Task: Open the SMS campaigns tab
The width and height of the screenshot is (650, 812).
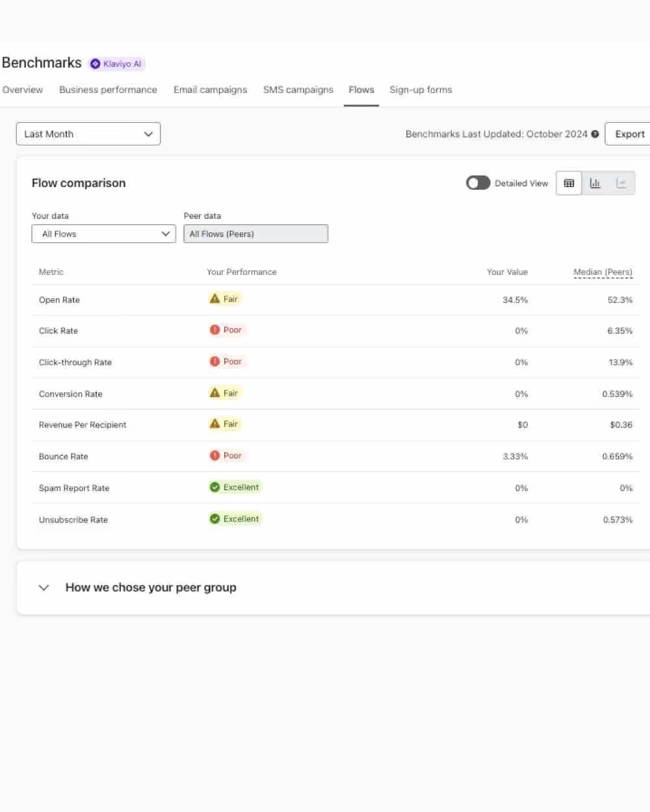Action: pos(298,90)
